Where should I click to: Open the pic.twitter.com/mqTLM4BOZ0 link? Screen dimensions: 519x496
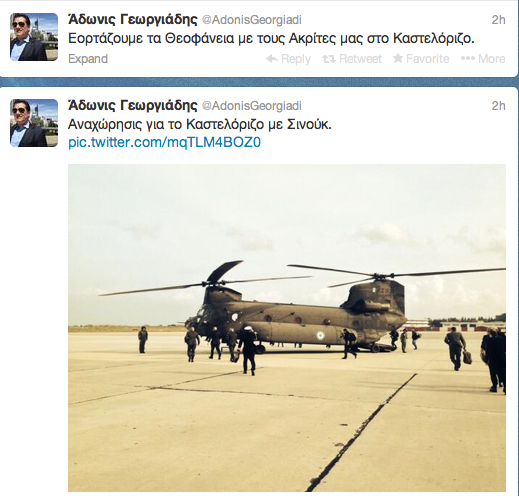[x=164, y=142]
